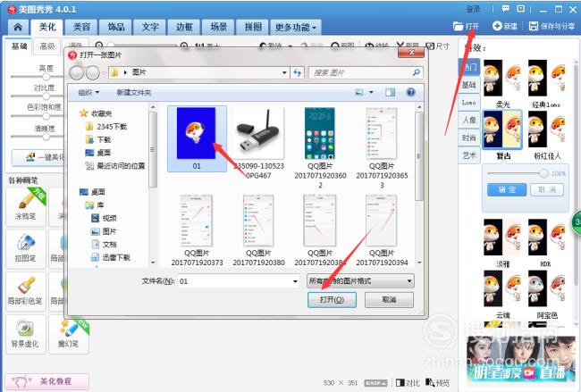Click the 确定 button in effects panel

click(507, 190)
